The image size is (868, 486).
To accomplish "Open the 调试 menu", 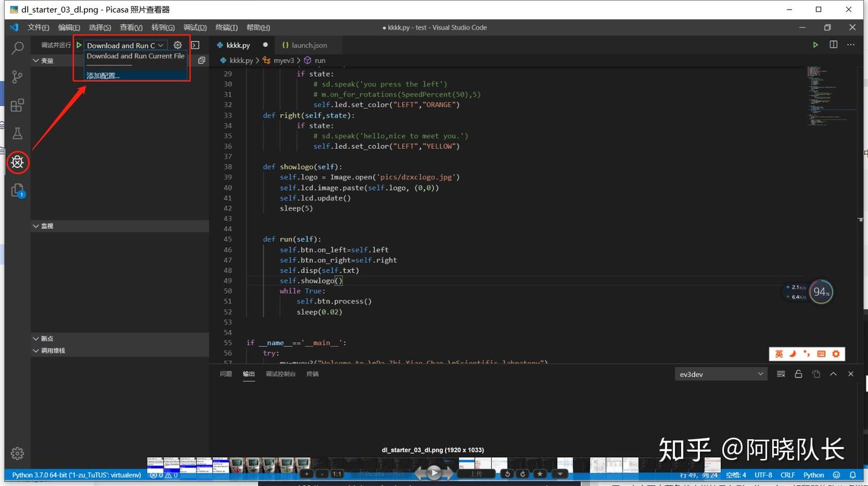I will [194, 27].
